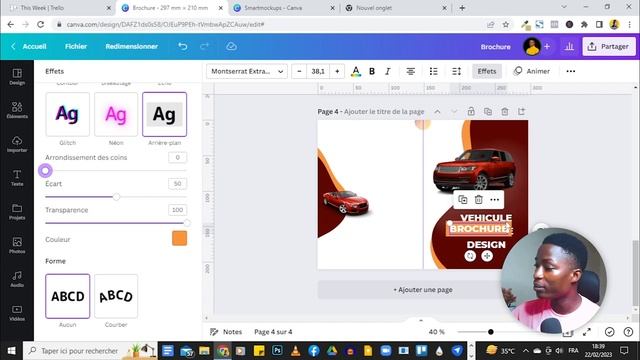Click the rotate handle below text
640x360 pixels.
pos(470,256)
